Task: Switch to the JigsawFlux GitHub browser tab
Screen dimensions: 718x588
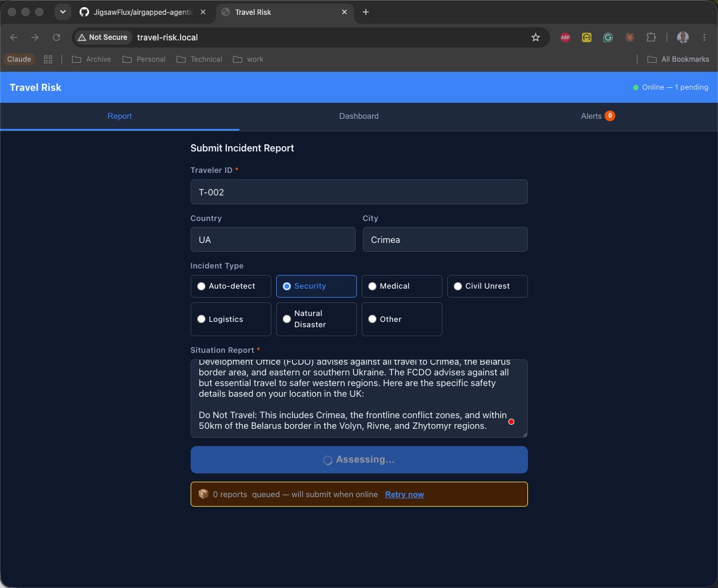Action: pos(143,12)
